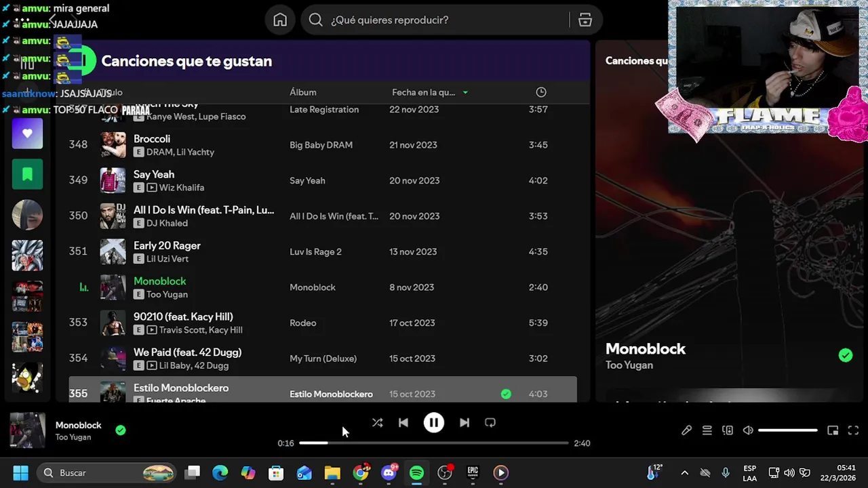Open File Explorer from taskbar
This screenshot has width=868, height=488.
[x=332, y=473]
